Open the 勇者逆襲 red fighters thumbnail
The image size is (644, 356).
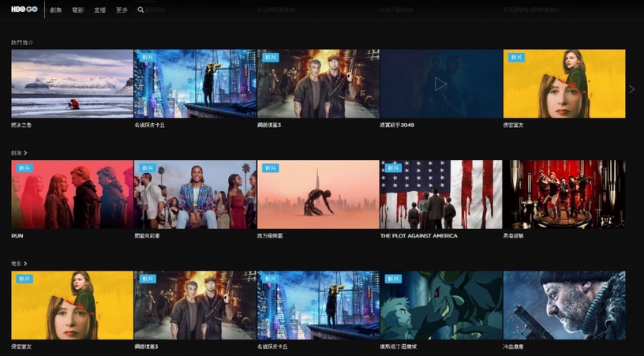coord(564,194)
